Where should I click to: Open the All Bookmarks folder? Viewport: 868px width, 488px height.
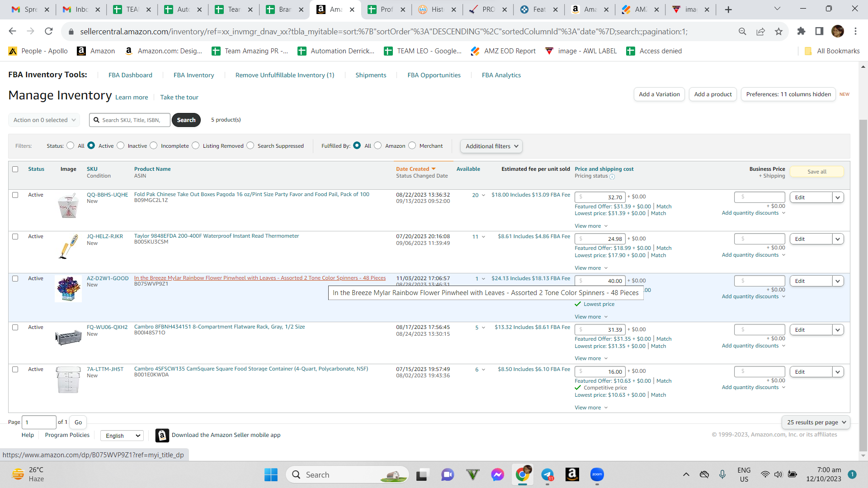pyautogui.click(x=832, y=51)
